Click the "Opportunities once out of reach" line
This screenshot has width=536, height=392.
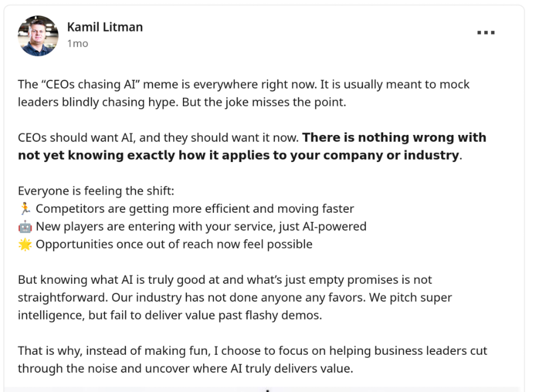coord(174,245)
